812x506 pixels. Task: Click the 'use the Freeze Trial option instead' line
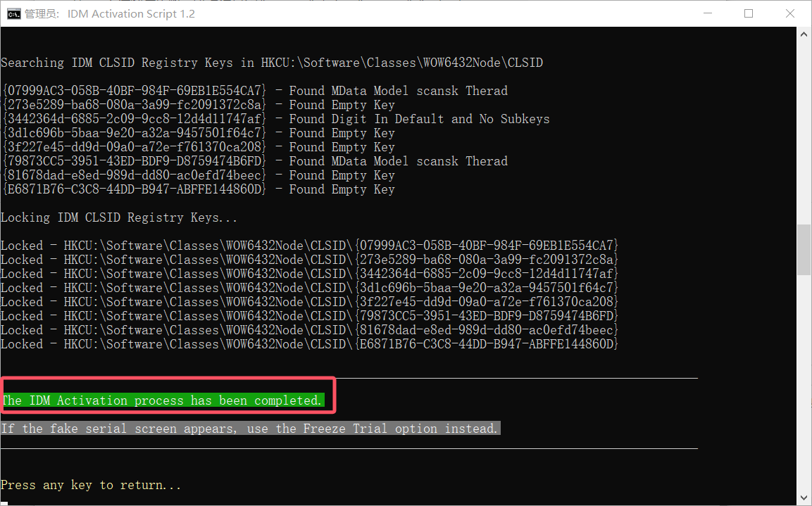(251, 429)
